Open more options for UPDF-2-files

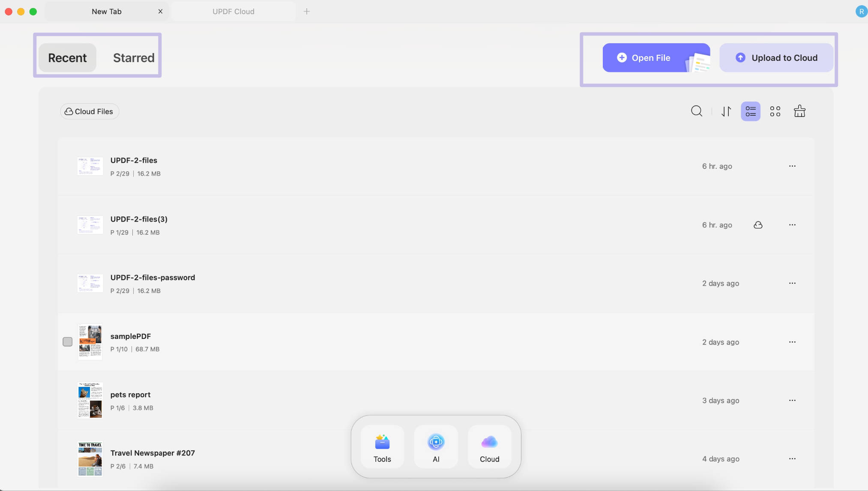click(x=792, y=166)
